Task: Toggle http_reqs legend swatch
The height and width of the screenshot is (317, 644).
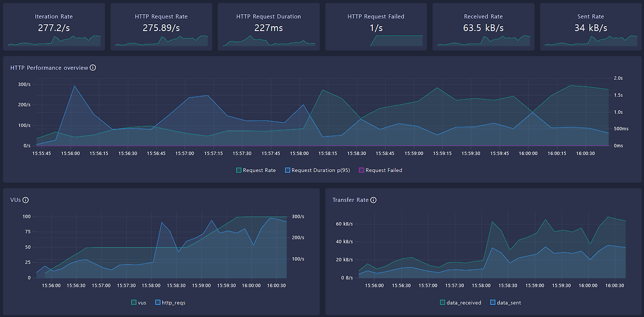Action: [158, 303]
